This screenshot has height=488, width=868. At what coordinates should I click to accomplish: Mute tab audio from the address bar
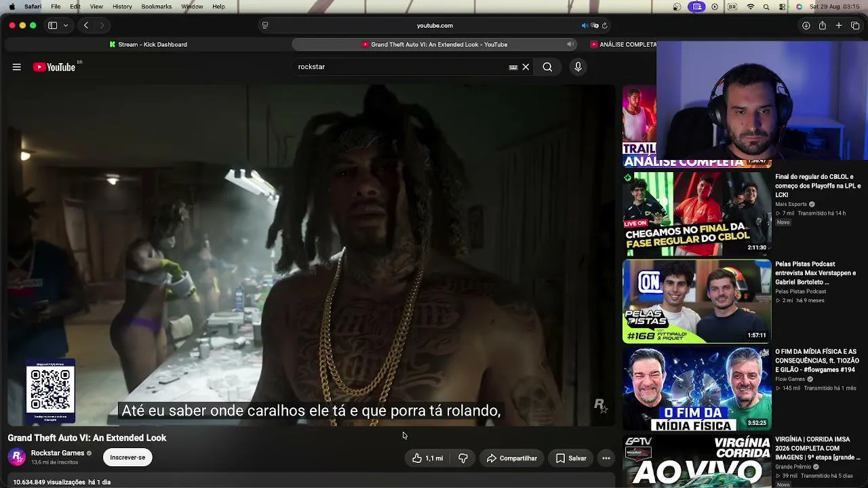(585, 26)
